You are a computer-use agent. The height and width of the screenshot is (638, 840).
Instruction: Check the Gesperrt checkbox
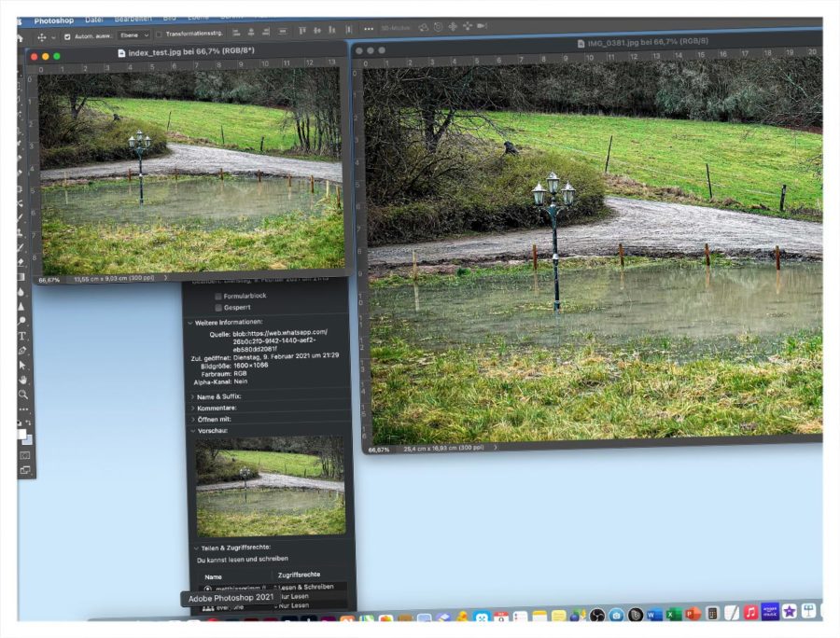pos(218,308)
